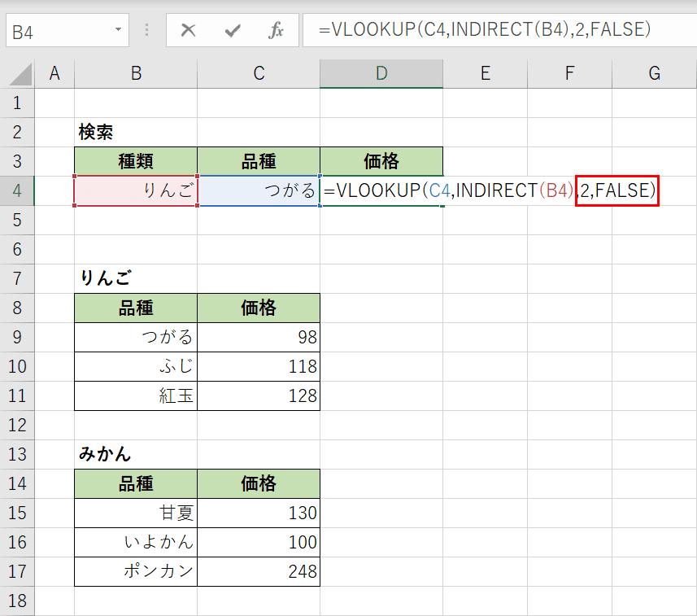Select column E header
697x616 pixels.
pyautogui.click(x=485, y=73)
